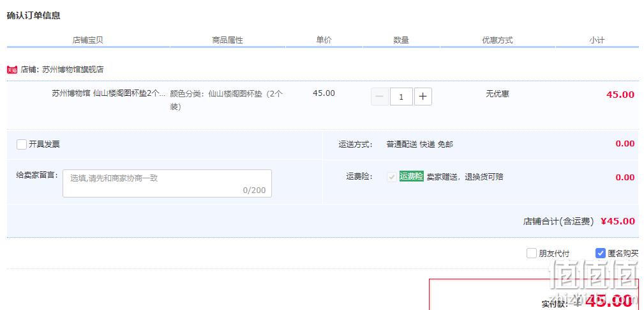The width and height of the screenshot is (644, 310).
Task: Click the insurance fee 0.00 in 运费险 row
Action: point(625,177)
